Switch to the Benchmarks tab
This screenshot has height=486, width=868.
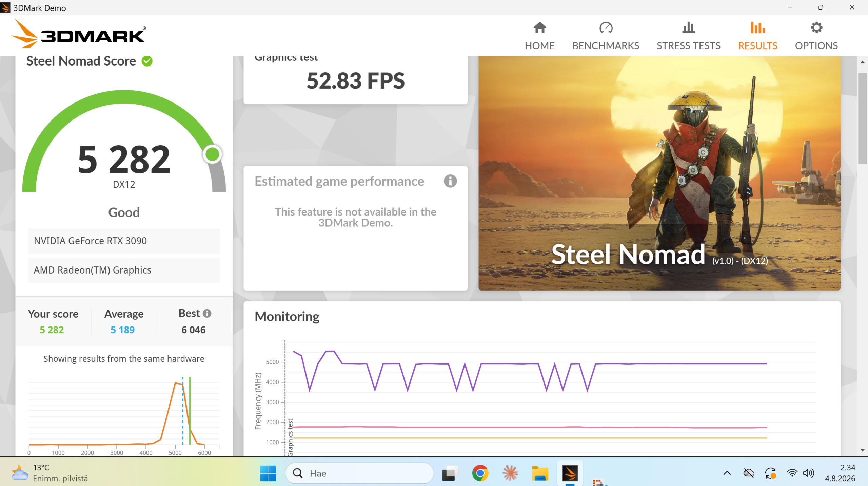click(606, 36)
